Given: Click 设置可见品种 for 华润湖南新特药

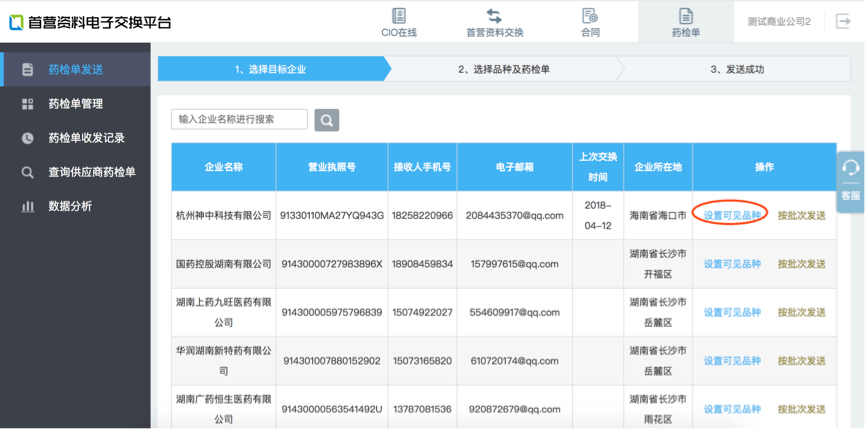Looking at the screenshot, I should [732, 361].
